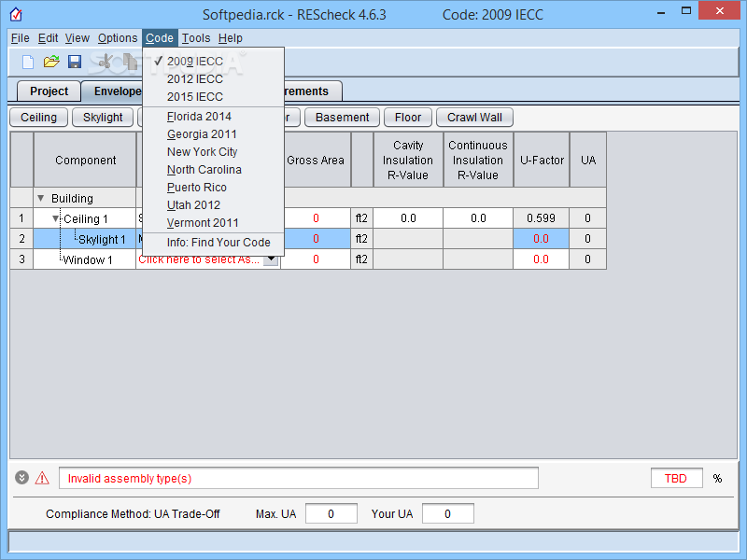The image size is (747, 560).
Task: Click the Max. UA value field
Action: tap(331, 514)
